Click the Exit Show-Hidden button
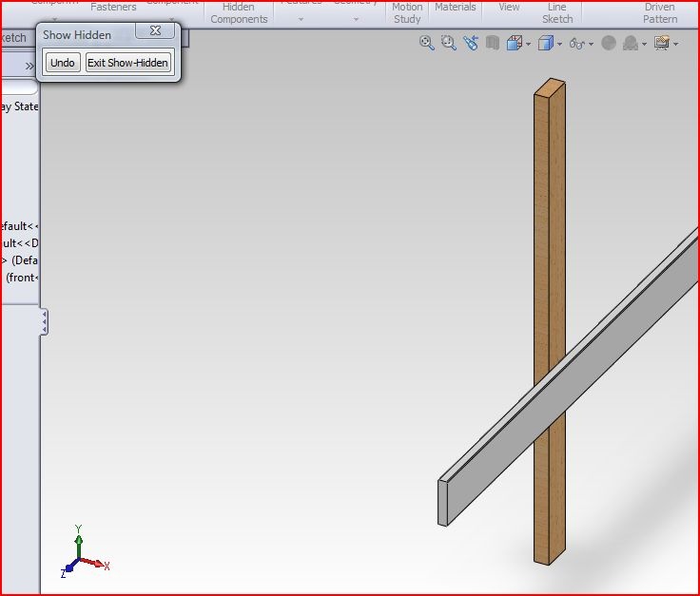This screenshot has height=596, width=700. pyautogui.click(x=127, y=63)
